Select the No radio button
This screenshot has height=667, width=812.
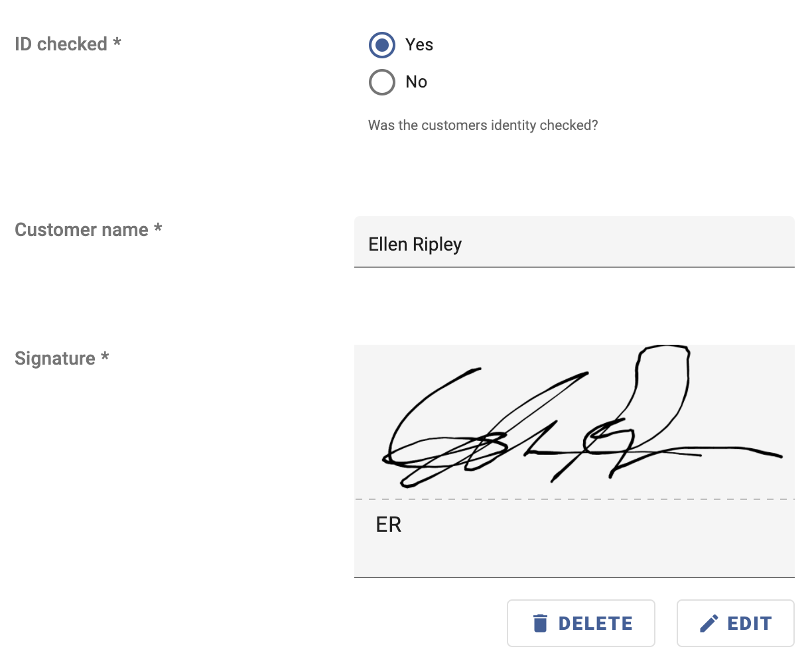coord(382,82)
